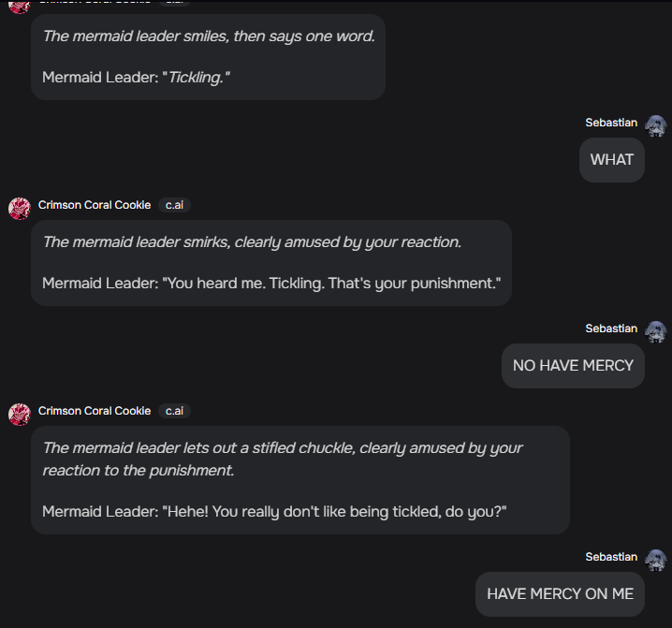Select Sebastian's avatar above "HAVE MERCY ON ME"
672x628 pixels.
[656, 560]
